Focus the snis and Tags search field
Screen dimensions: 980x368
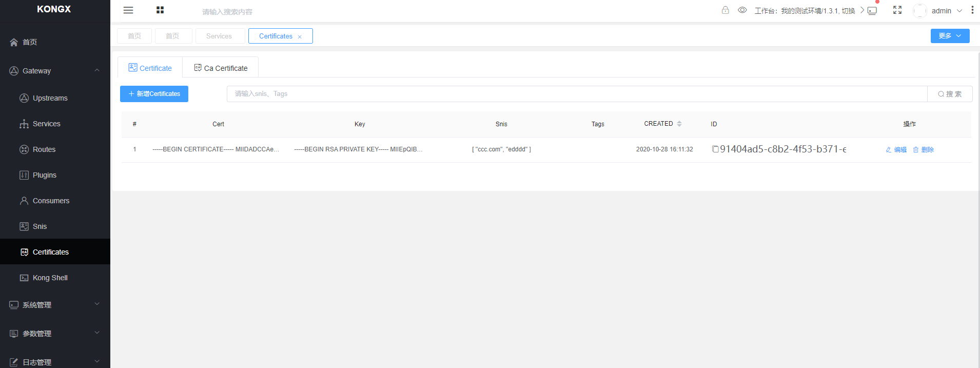coord(577,94)
